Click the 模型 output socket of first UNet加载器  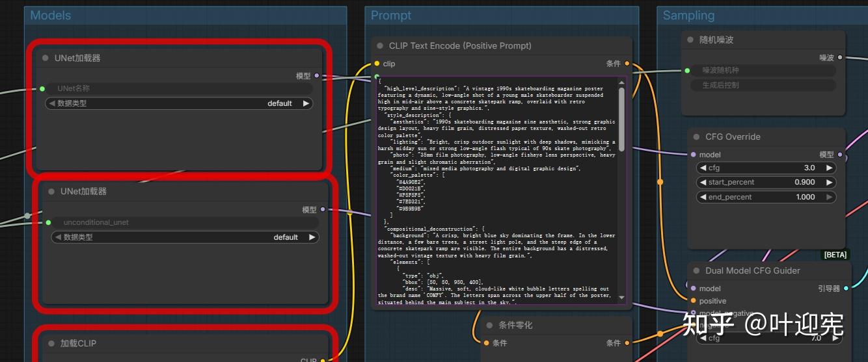tap(317, 76)
